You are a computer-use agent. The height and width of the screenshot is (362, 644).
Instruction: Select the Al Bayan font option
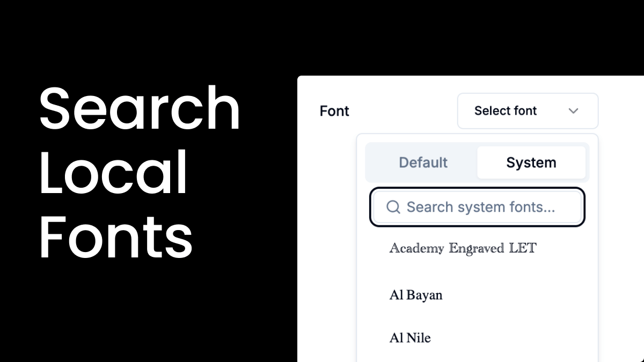click(416, 295)
